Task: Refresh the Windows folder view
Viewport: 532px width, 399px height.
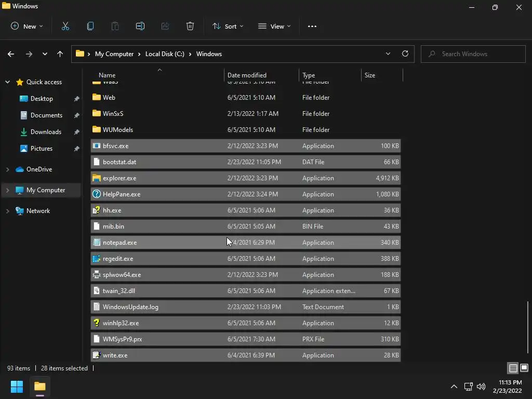Action: tap(405, 54)
